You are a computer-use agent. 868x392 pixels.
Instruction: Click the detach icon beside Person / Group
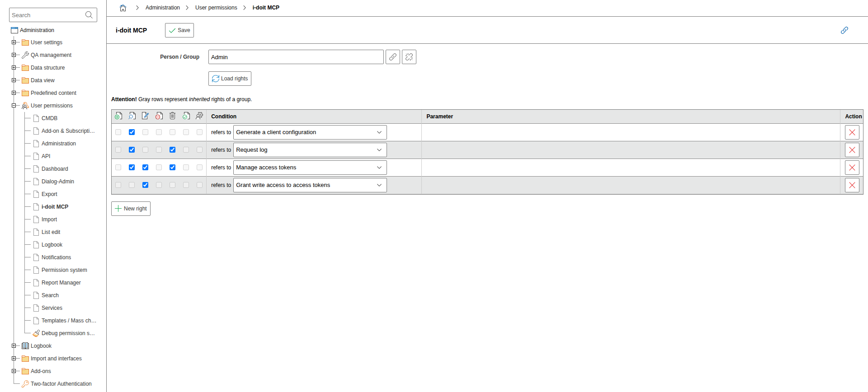[x=409, y=57]
